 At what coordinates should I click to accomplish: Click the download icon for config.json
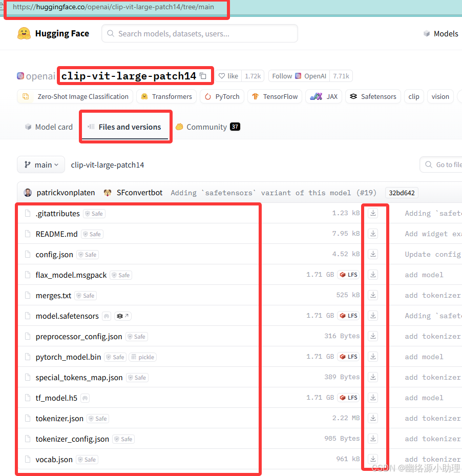click(373, 254)
